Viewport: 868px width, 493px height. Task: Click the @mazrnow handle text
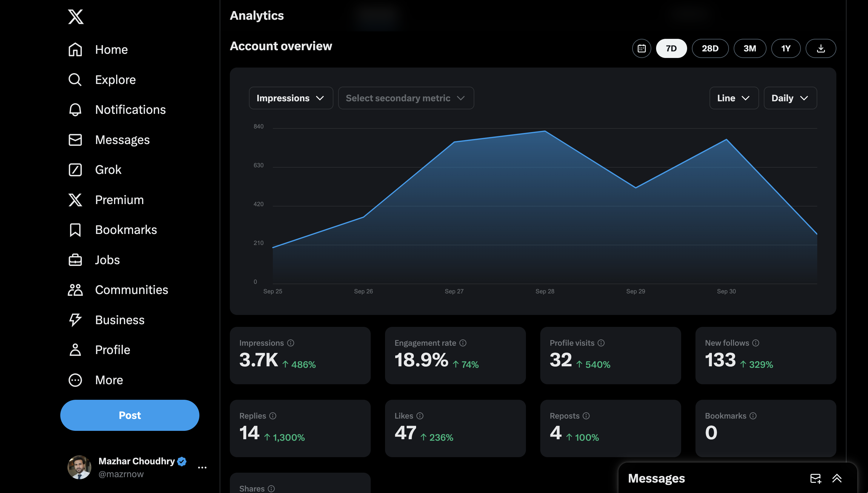121,474
